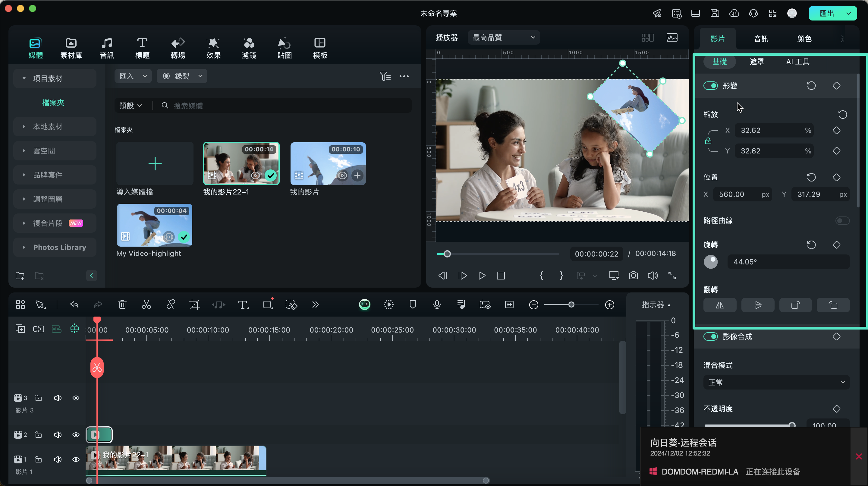Image resolution: width=868 pixels, height=486 pixels.
Task: Click the flip horizontal button
Action: click(x=720, y=305)
